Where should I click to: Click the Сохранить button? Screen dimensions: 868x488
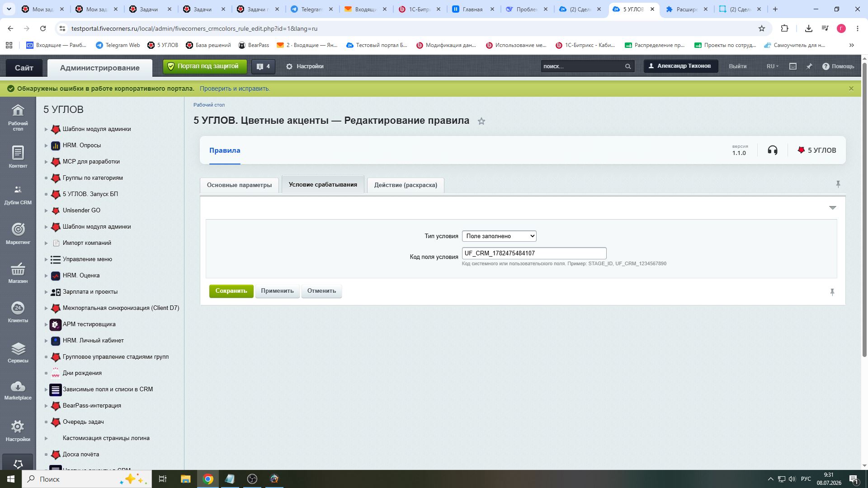click(x=231, y=291)
